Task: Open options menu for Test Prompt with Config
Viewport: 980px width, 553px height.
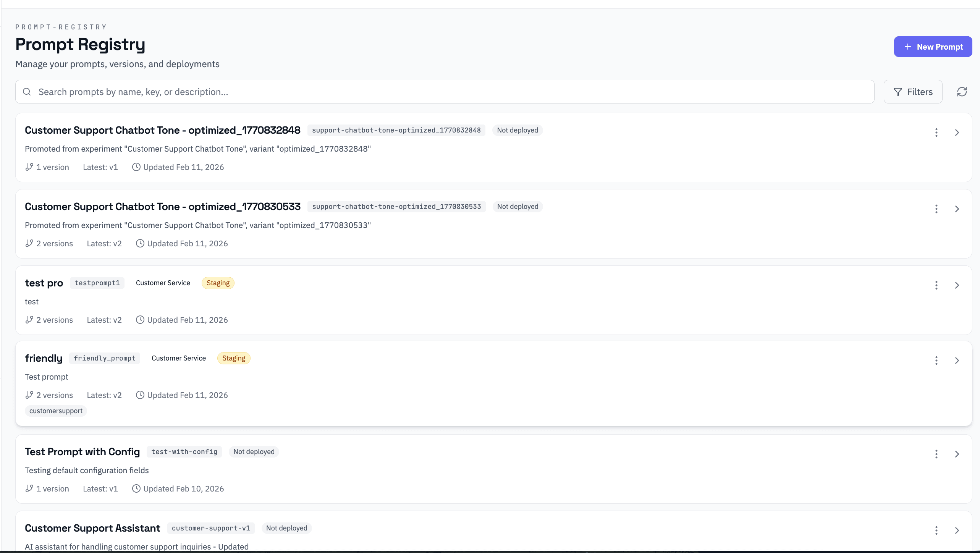Action: point(936,454)
